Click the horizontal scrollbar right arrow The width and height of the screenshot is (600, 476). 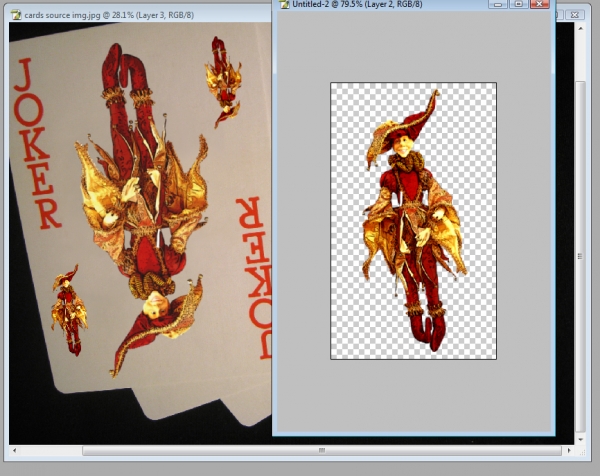[x=569, y=450]
